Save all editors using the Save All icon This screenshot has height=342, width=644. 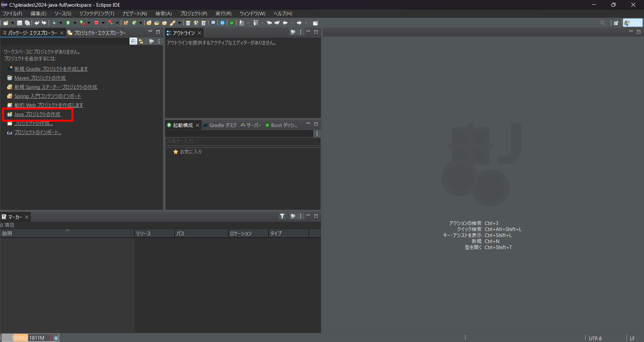27,23
